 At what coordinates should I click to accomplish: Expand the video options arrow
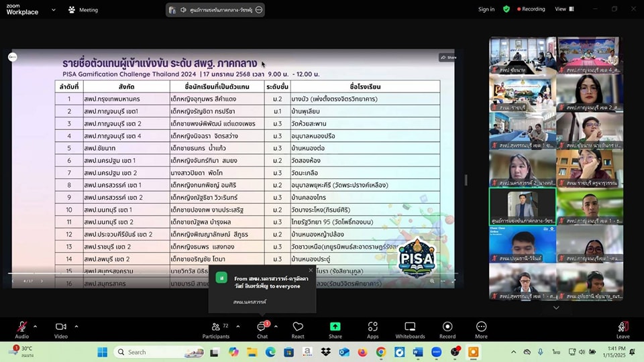pyautogui.click(x=76, y=326)
